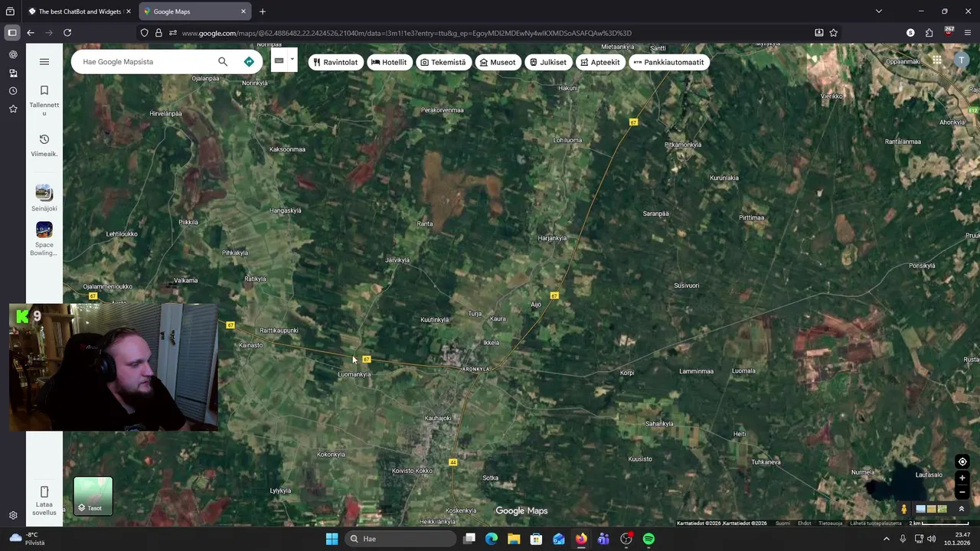The image size is (980, 551).
Task: Close the Google Maps browser tab
Action: (243, 11)
